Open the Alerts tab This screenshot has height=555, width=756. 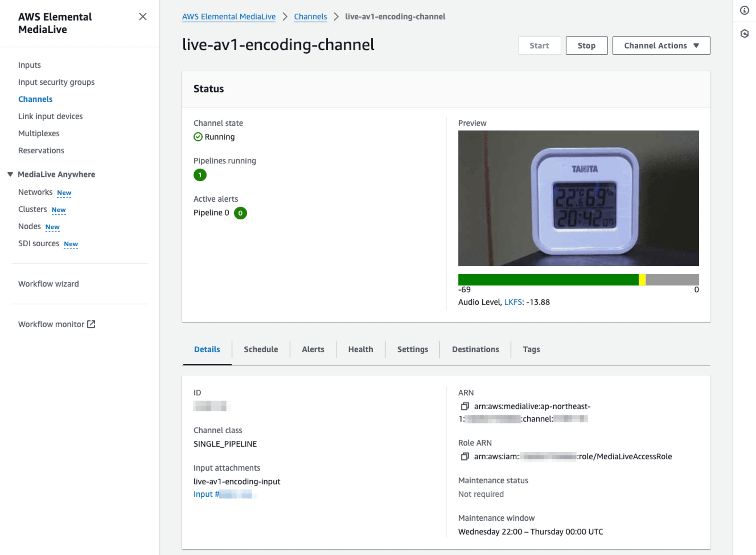(x=313, y=349)
